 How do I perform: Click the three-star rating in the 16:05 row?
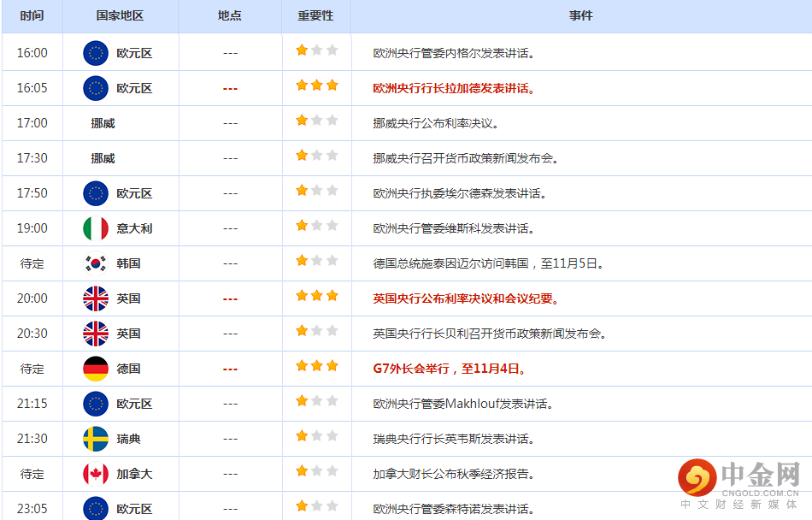(316, 86)
